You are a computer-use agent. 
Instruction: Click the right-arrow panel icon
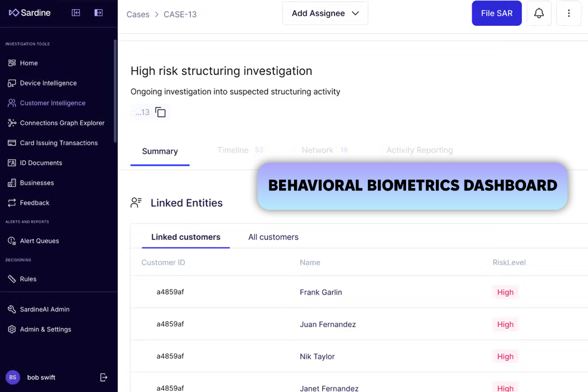click(x=99, y=13)
